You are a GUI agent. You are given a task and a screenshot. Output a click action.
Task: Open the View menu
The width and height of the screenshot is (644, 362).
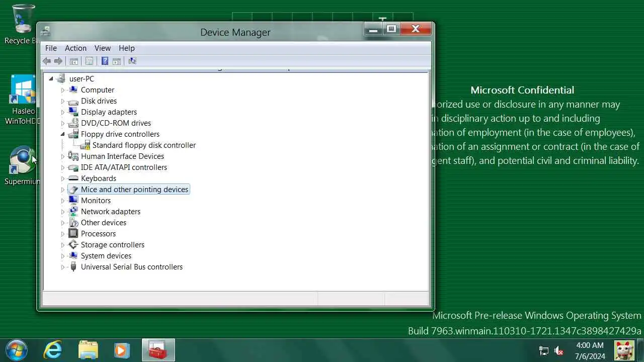click(x=102, y=48)
